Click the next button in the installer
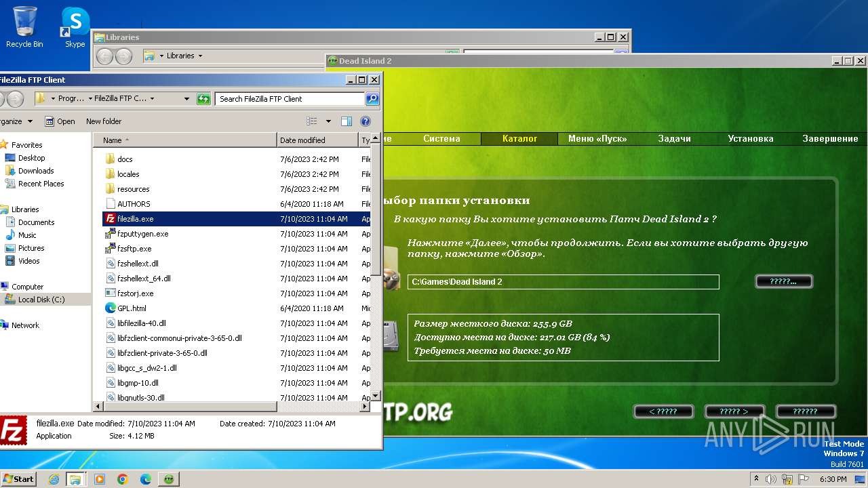This screenshot has width=868, height=488. [x=734, y=411]
